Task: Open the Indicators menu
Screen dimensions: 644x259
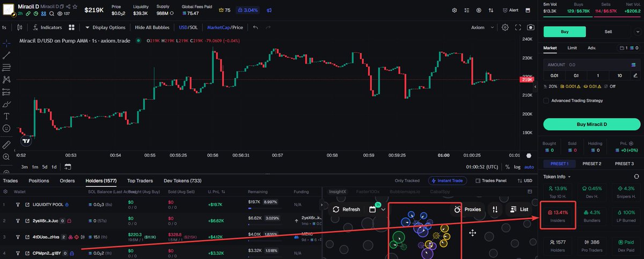Action: [47, 27]
